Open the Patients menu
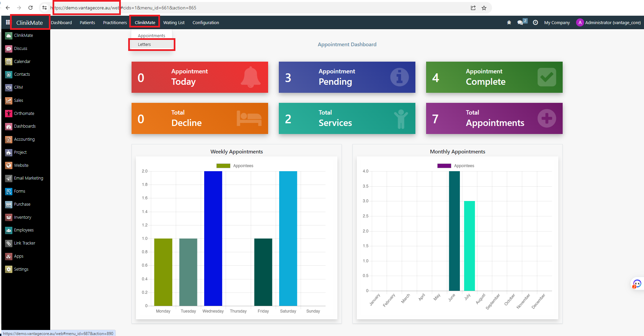Image resolution: width=644 pixels, height=336 pixels. [87, 22]
